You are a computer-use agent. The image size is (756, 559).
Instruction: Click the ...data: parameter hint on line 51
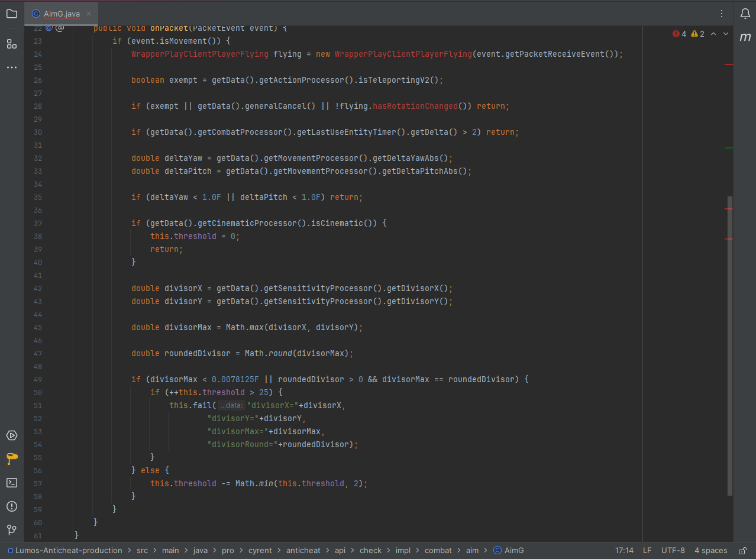232,405
